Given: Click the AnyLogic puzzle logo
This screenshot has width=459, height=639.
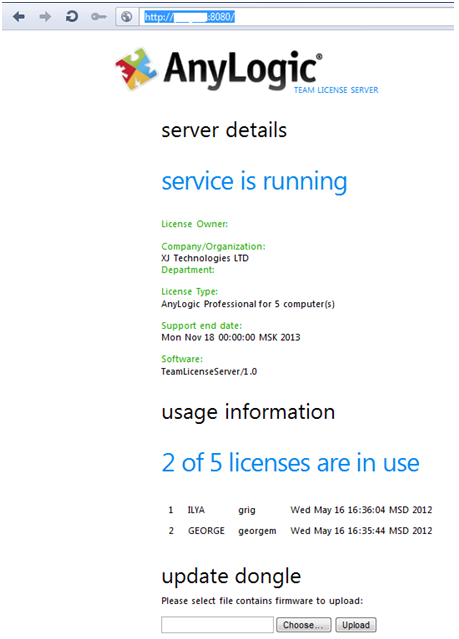Looking at the screenshot, I should (x=137, y=69).
